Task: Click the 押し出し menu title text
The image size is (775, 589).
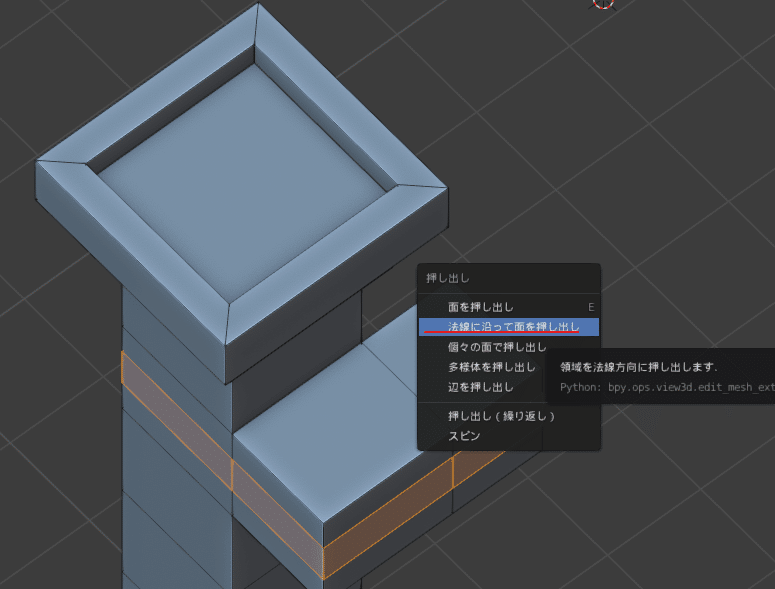Action: point(448,278)
